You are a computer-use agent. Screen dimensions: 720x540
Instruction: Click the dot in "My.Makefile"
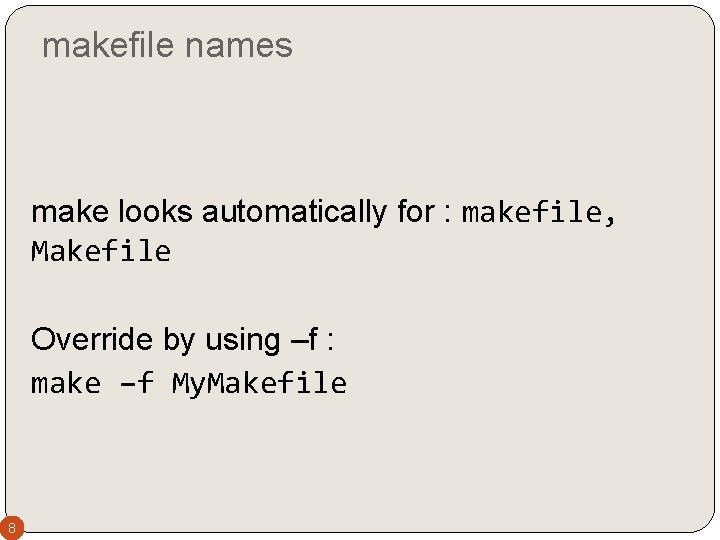pos(208,390)
